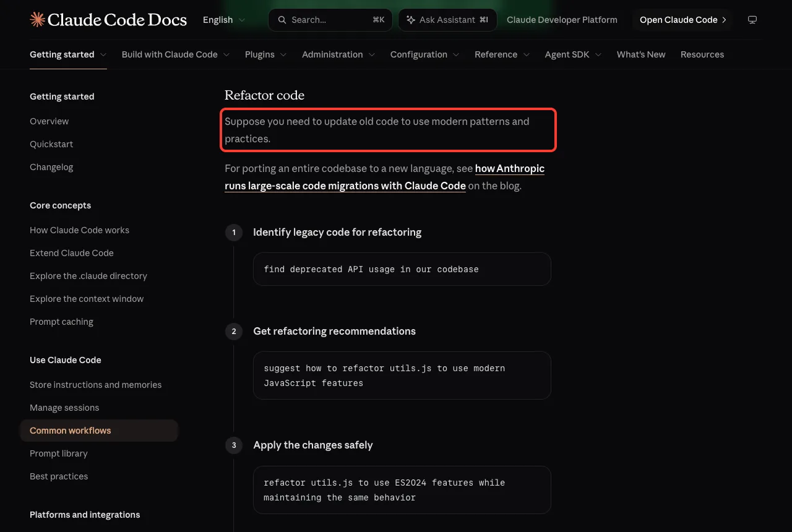This screenshot has height=532, width=792.
Task: Click 'refactor utils.js to use ES2024' code block
Action: click(x=402, y=490)
